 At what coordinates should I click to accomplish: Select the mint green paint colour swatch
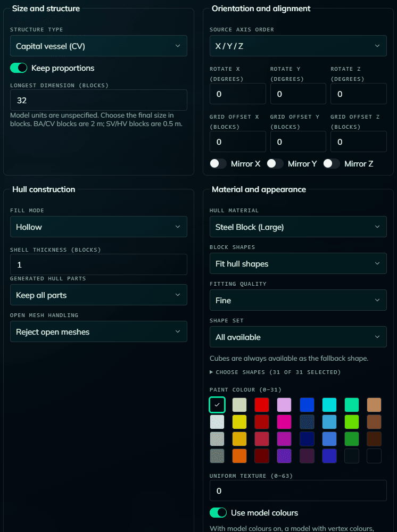352,405
